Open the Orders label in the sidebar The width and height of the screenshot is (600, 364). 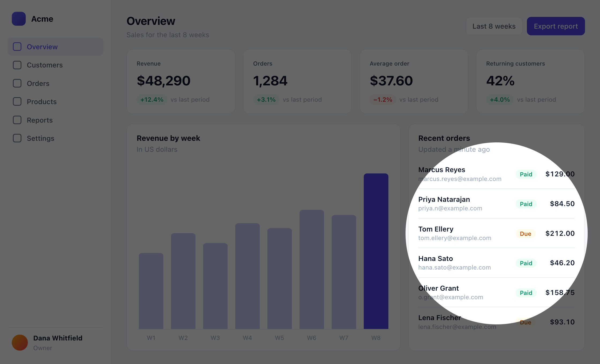click(x=38, y=84)
